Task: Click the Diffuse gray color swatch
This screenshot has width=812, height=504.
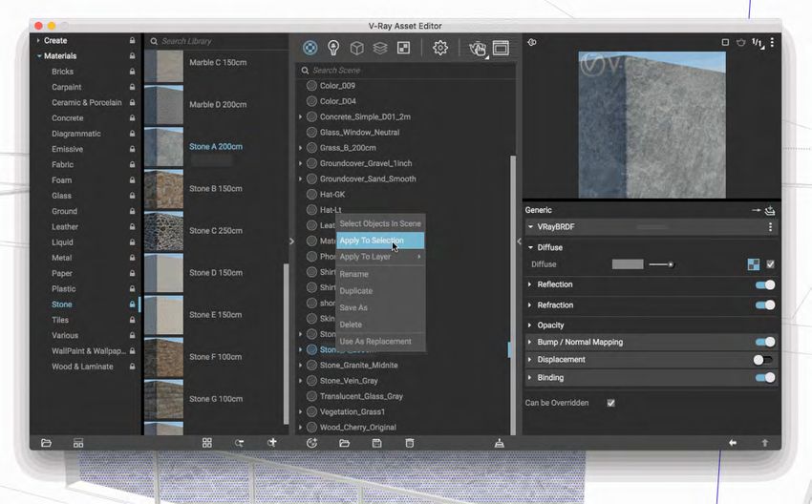Action: tap(628, 264)
